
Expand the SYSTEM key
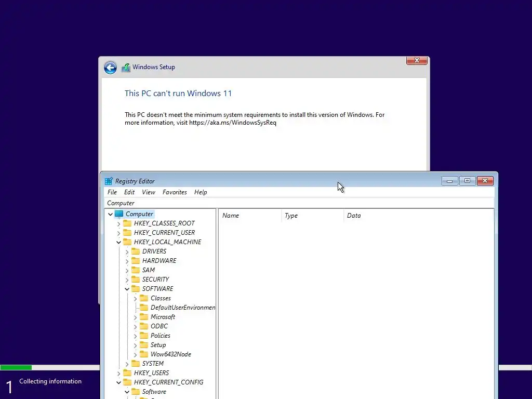click(127, 364)
